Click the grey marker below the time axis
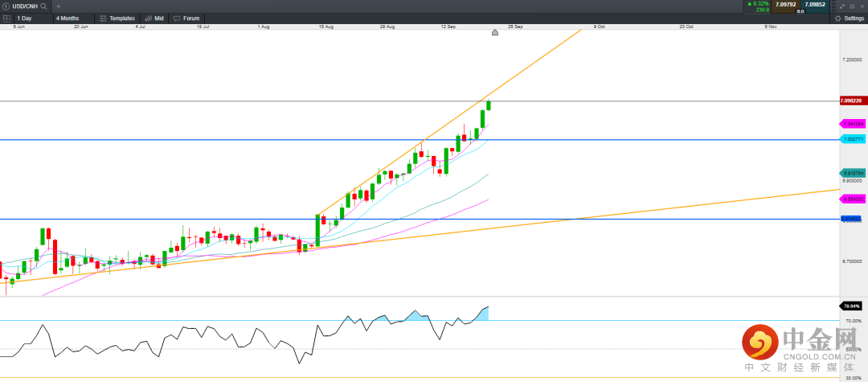Screen dimensions: 868x382 click(x=494, y=32)
